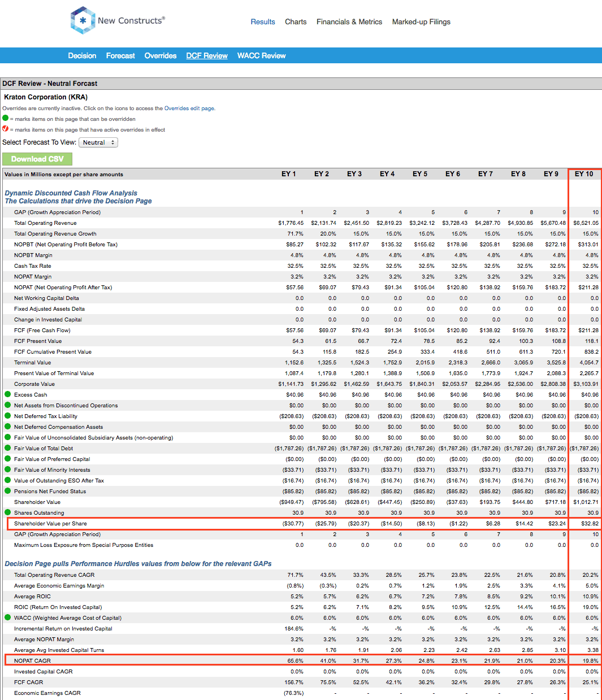The height and width of the screenshot is (700, 602).
Task: Open override for Value of Outstanding ESO After Tax
Action: [8, 480]
